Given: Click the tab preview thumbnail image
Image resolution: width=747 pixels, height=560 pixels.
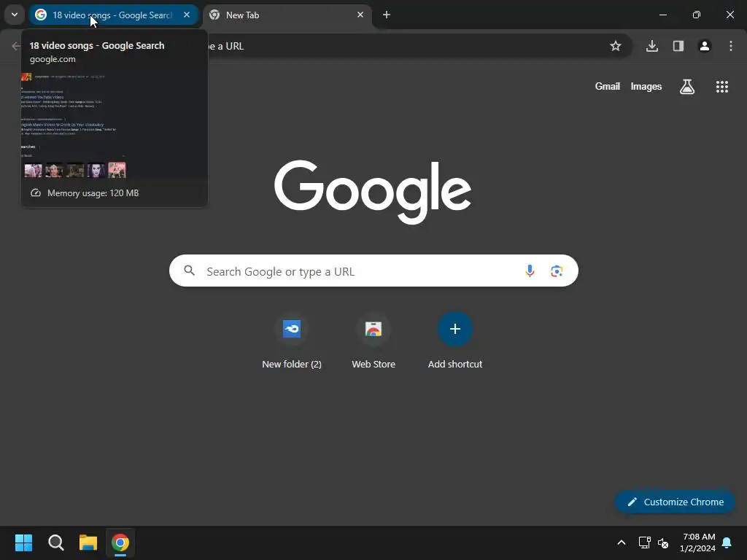Looking at the screenshot, I should pos(115,125).
